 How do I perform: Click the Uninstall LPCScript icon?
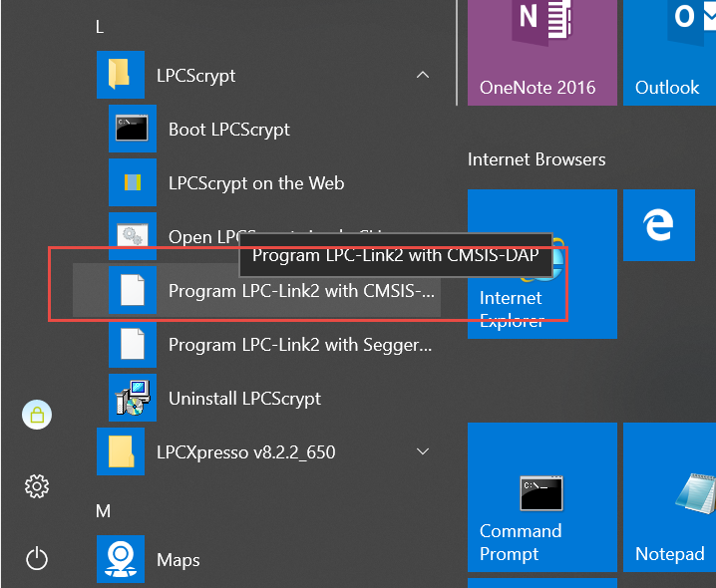pyautogui.click(x=133, y=398)
